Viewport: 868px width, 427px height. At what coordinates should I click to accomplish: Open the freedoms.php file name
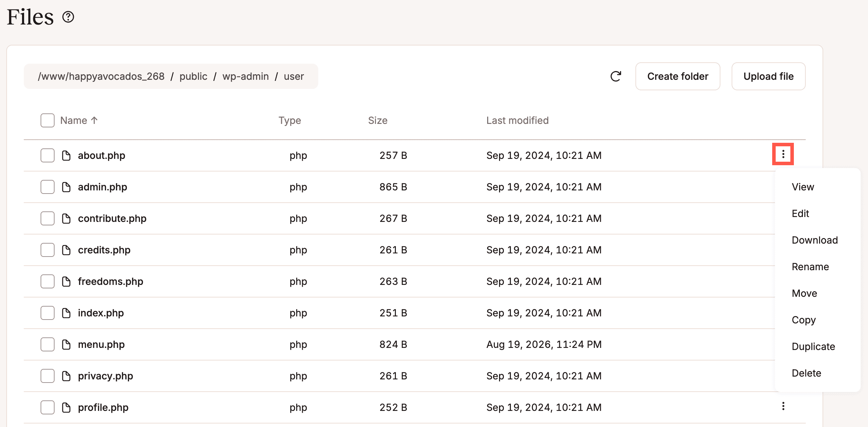pyautogui.click(x=111, y=281)
